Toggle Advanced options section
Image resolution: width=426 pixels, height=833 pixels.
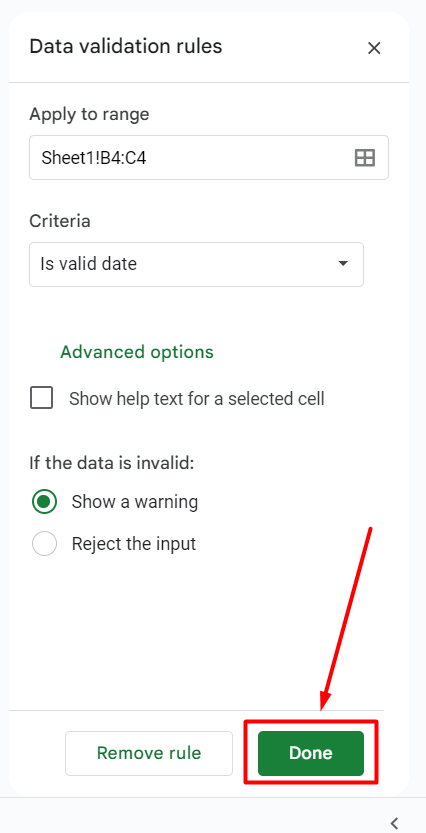(137, 352)
